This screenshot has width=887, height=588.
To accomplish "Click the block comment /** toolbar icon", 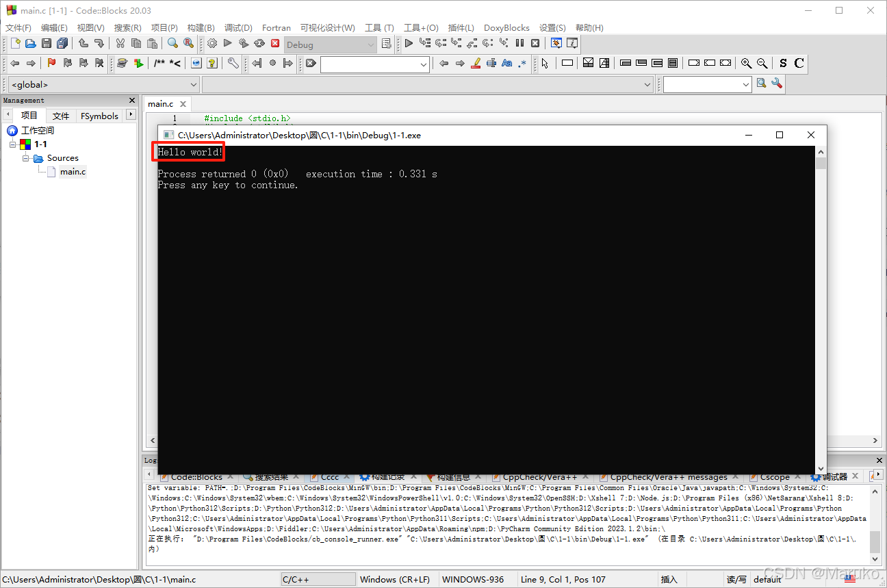I will tap(159, 63).
